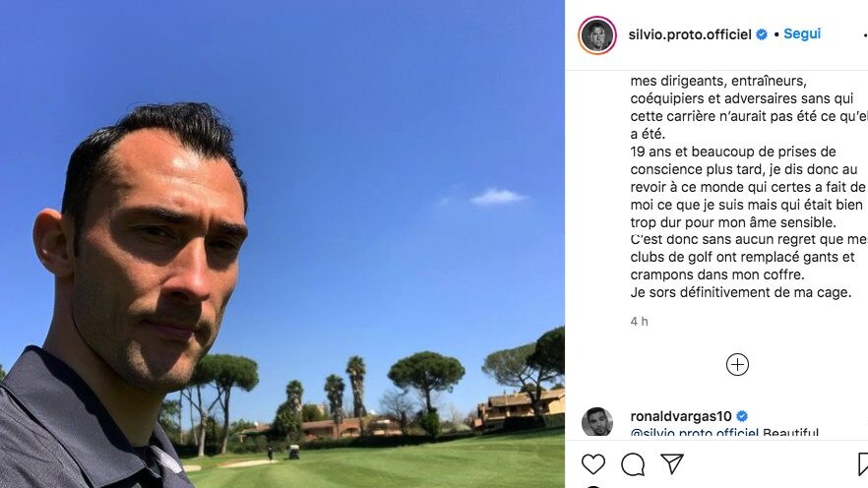Share post with paper plane icon
868x488 pixels.
[672, 463]
